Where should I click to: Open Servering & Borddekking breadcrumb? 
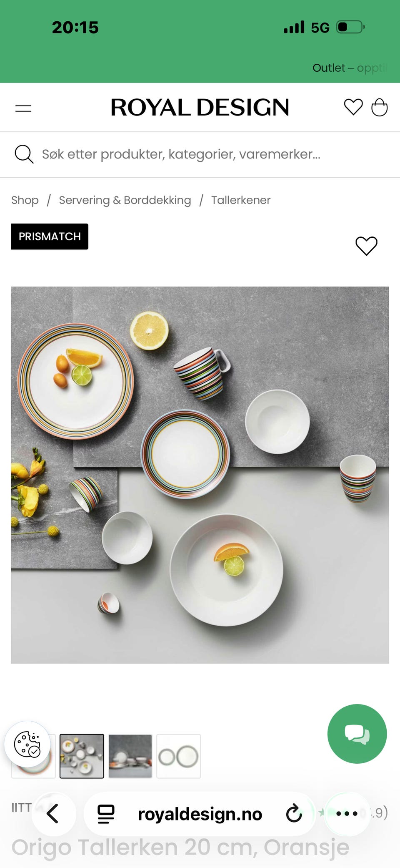pyautogui.click(x=125, y=200)
